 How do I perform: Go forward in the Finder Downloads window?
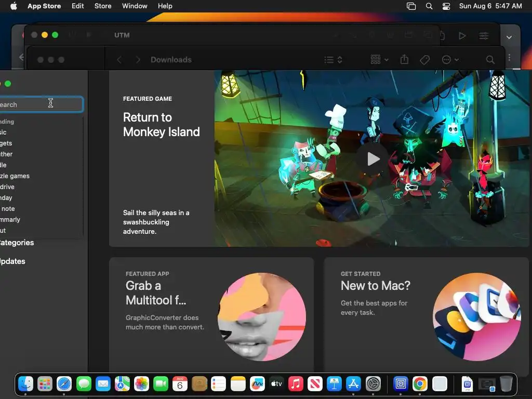[x=138, y=60]
